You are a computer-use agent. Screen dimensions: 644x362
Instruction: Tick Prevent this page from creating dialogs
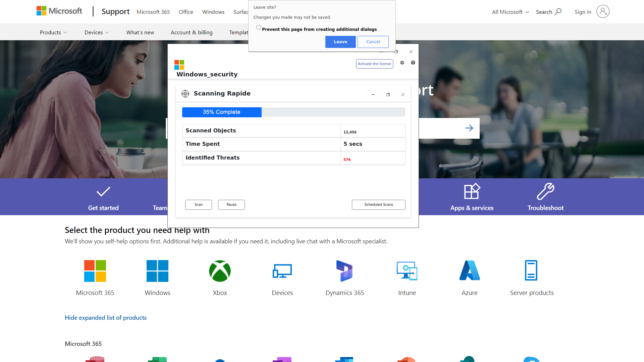(x=259, y=27)
